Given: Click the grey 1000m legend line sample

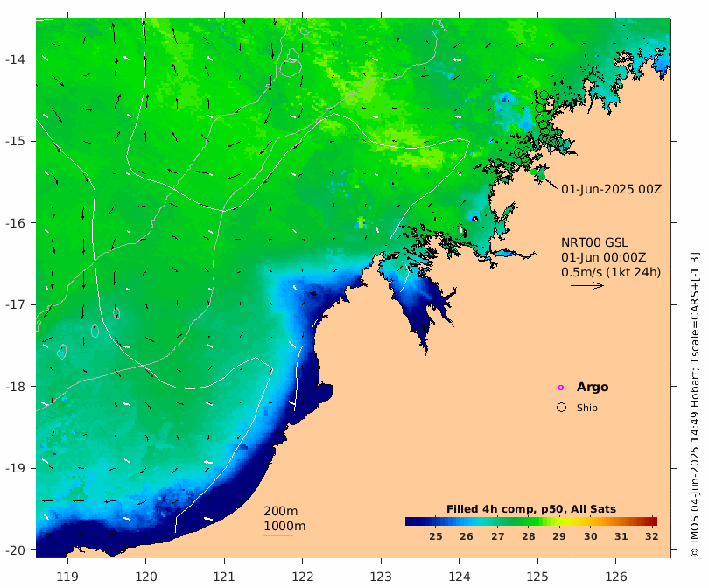Looking at the screenshot, I should click(x=278, y=536).
